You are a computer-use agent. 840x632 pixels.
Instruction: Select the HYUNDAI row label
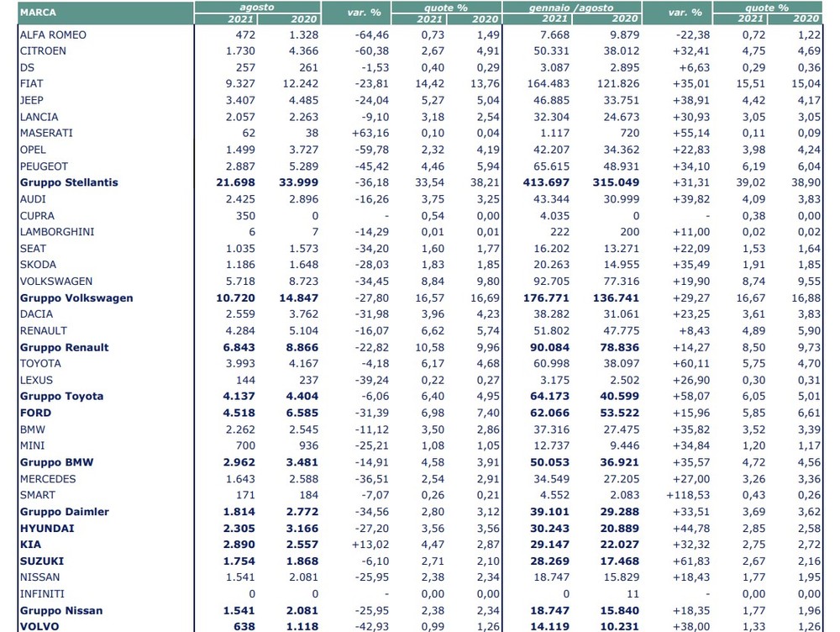47,528
